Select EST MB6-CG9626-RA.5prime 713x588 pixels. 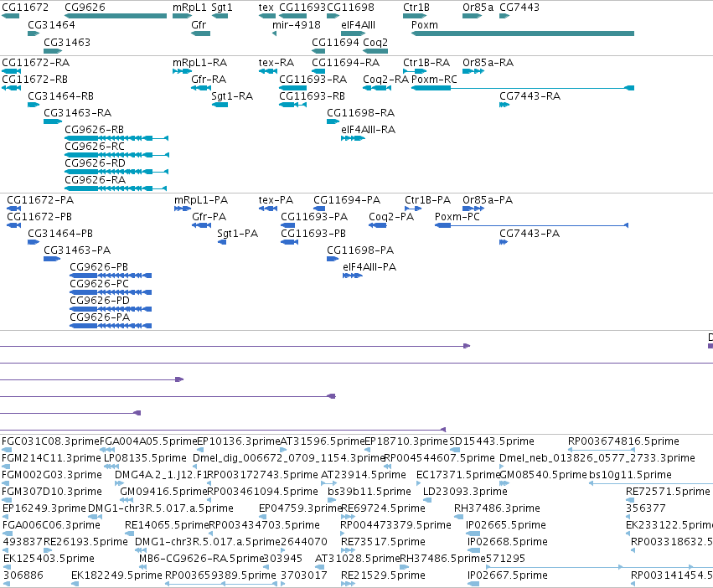tap(200, 559)
